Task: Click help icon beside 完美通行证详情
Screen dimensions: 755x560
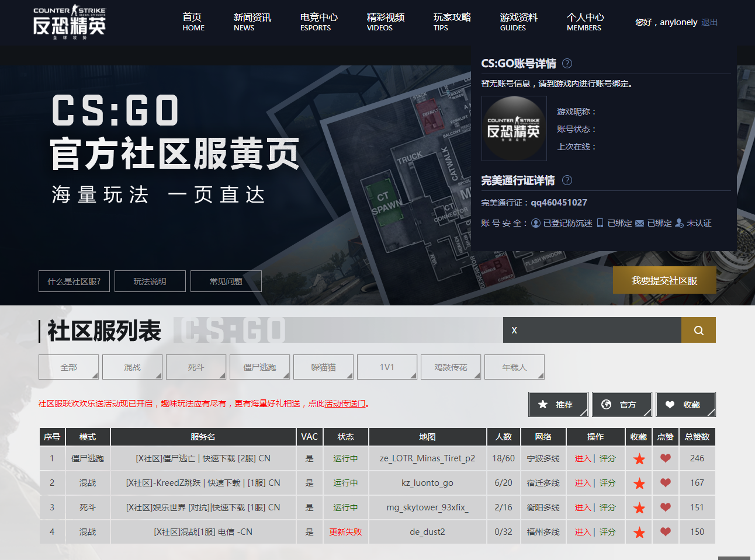Action: [567, 180]
